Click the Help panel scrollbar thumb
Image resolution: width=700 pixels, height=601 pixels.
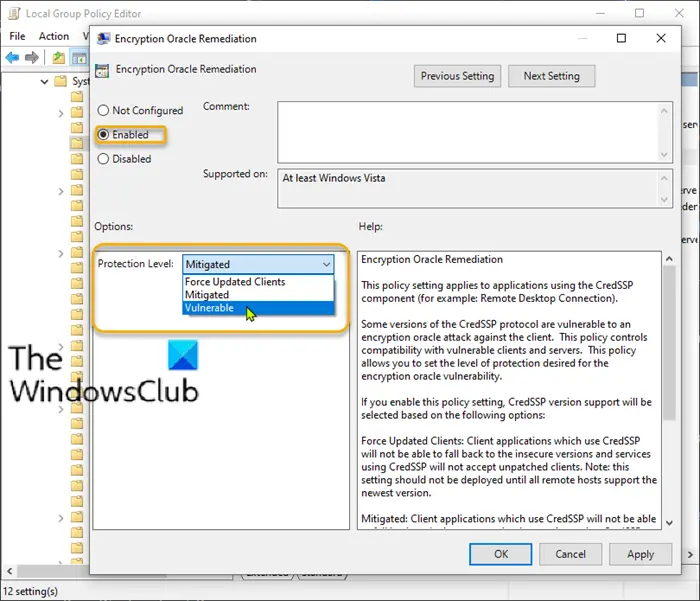669,343
